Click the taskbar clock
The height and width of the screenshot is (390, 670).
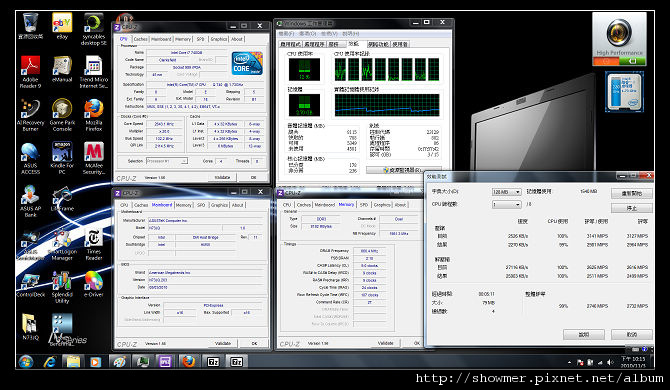pos(633,362)
